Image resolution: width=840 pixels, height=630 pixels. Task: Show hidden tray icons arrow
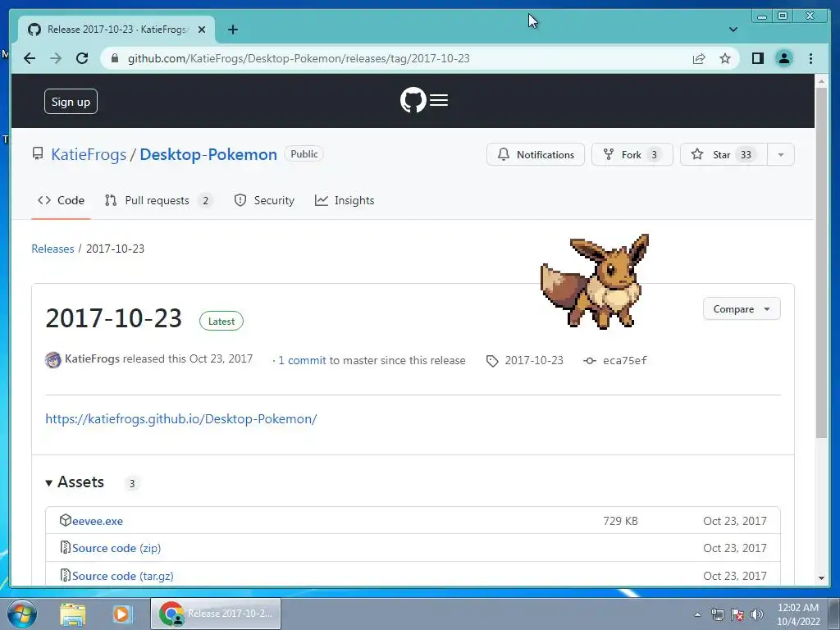[x=697, y=614]
